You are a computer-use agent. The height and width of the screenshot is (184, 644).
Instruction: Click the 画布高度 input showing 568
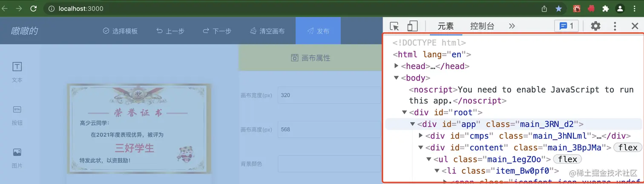(x=329, y=129)
